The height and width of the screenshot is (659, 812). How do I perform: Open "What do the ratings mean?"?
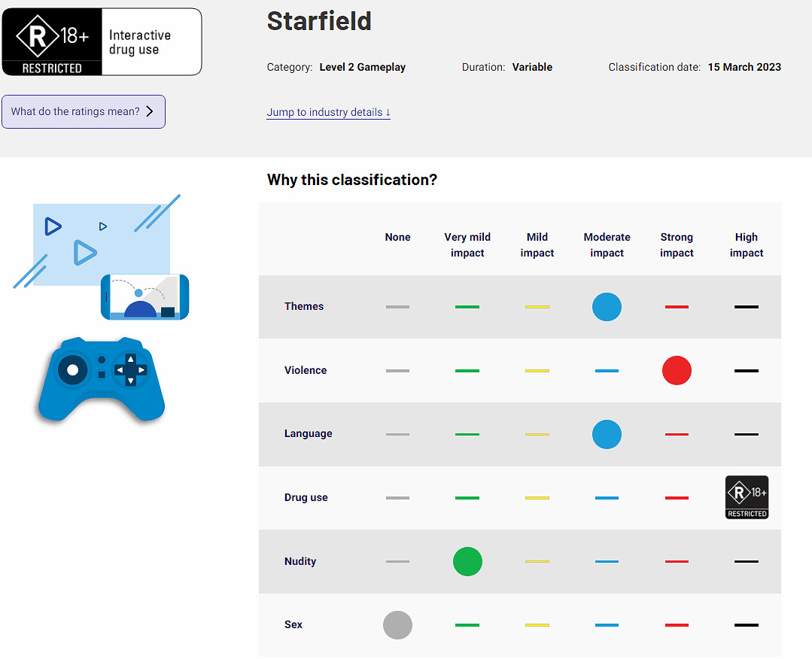[x=83, y=112]
